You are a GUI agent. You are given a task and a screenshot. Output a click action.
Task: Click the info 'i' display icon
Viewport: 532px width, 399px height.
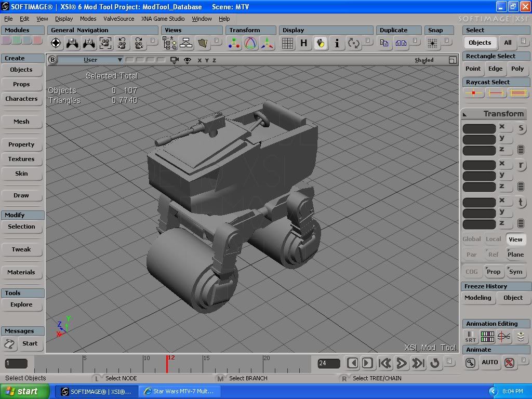337,43
